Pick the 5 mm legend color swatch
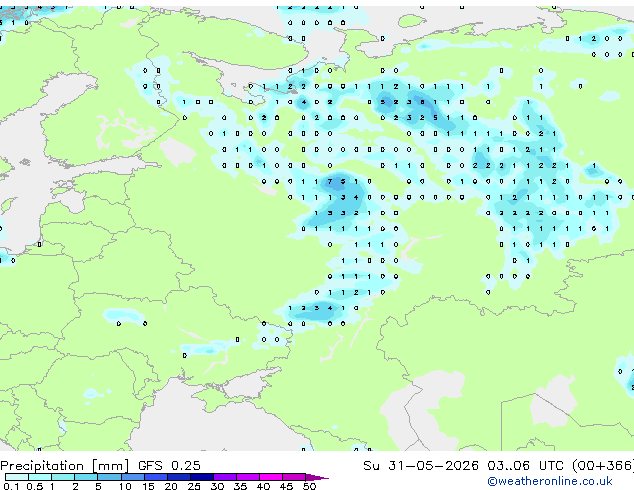 click(109, 477)
